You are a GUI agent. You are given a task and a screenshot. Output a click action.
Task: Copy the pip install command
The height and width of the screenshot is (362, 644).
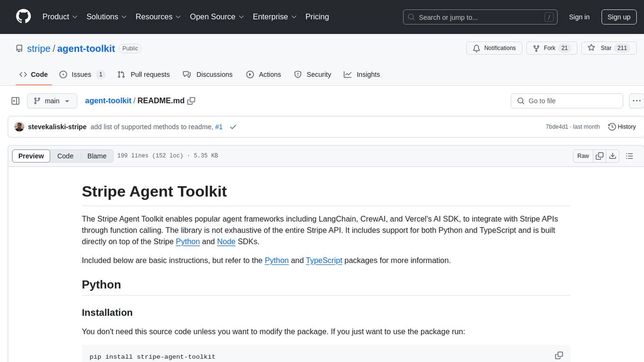pos(559,355)
